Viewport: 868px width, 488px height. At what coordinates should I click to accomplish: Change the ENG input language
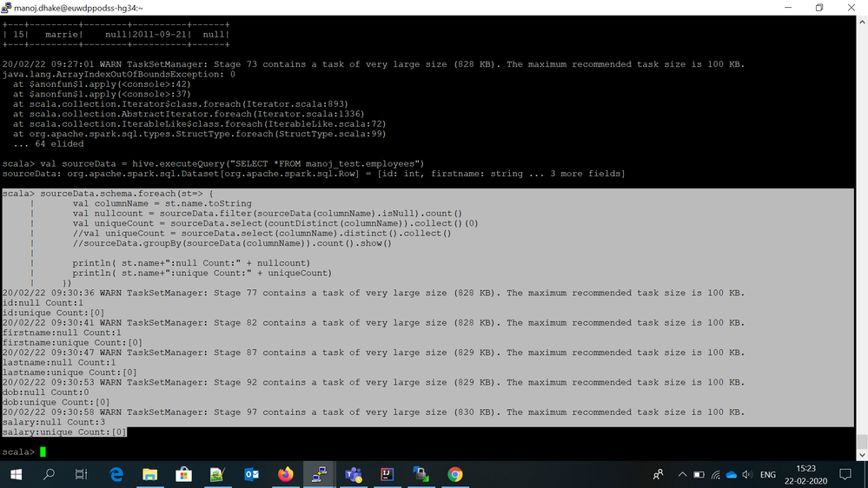click(x=768, y=475)
